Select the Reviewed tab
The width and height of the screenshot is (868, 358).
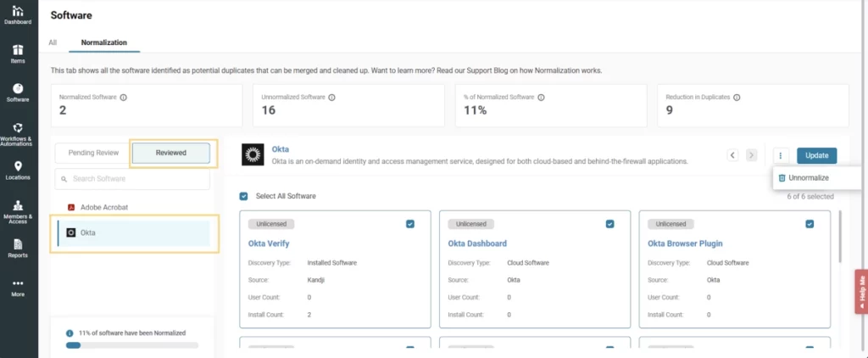171,153
